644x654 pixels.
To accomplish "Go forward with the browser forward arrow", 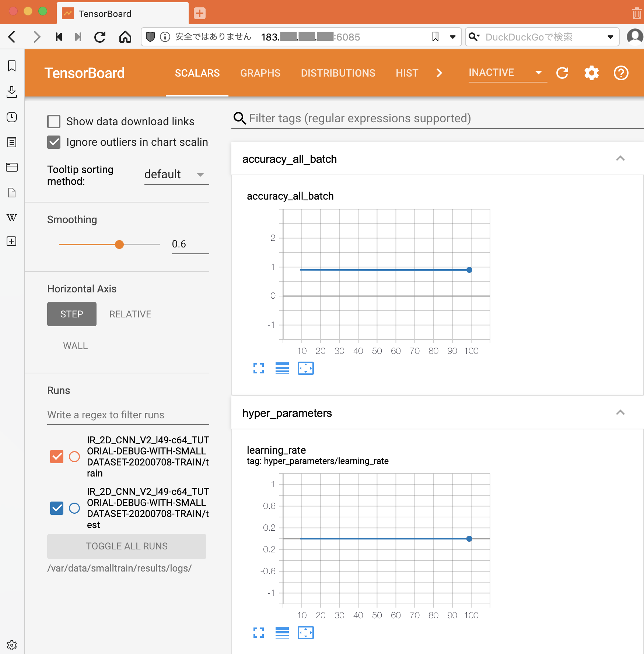I will 36,37.
